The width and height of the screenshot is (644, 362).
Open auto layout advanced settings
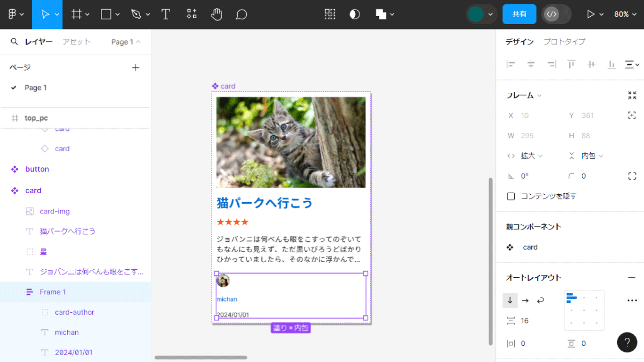pyautogui.click(x=632, y=300)
